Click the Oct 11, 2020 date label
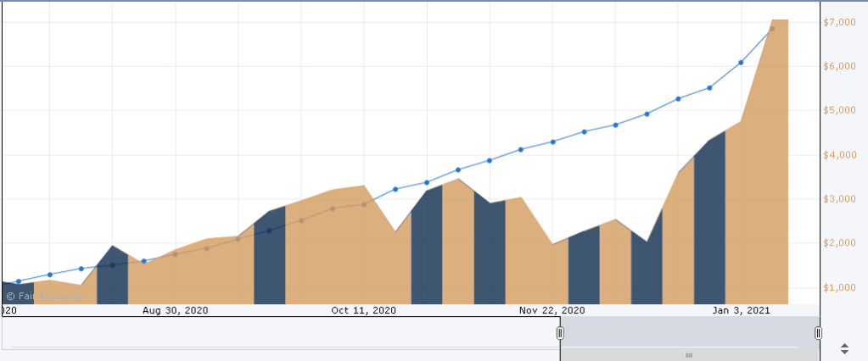 point(364,311)
